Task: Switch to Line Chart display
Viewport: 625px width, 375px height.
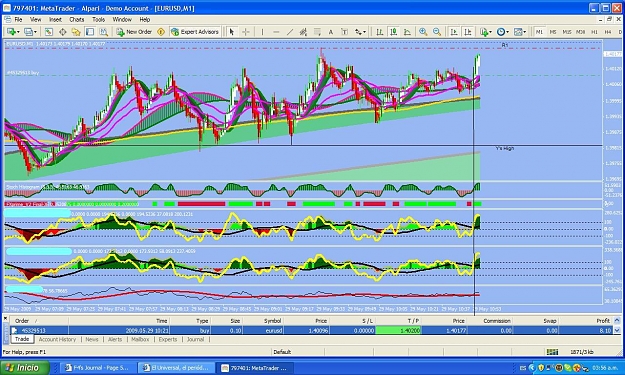Action: click(407, 32)
